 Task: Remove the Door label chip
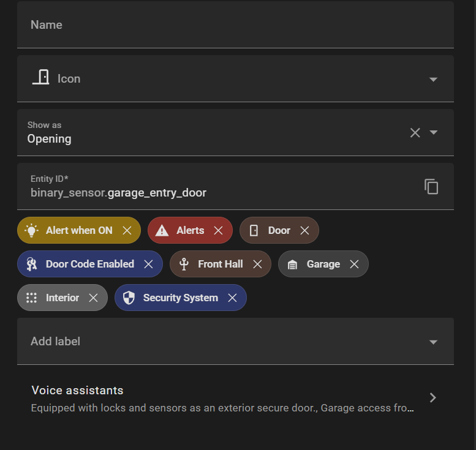click(x=304, y=231)
